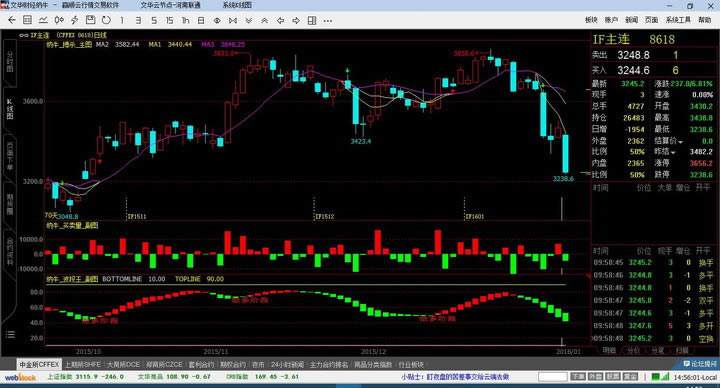720x388 pixels.
Task: Open the three-dots more options menu
Action: 327,21
